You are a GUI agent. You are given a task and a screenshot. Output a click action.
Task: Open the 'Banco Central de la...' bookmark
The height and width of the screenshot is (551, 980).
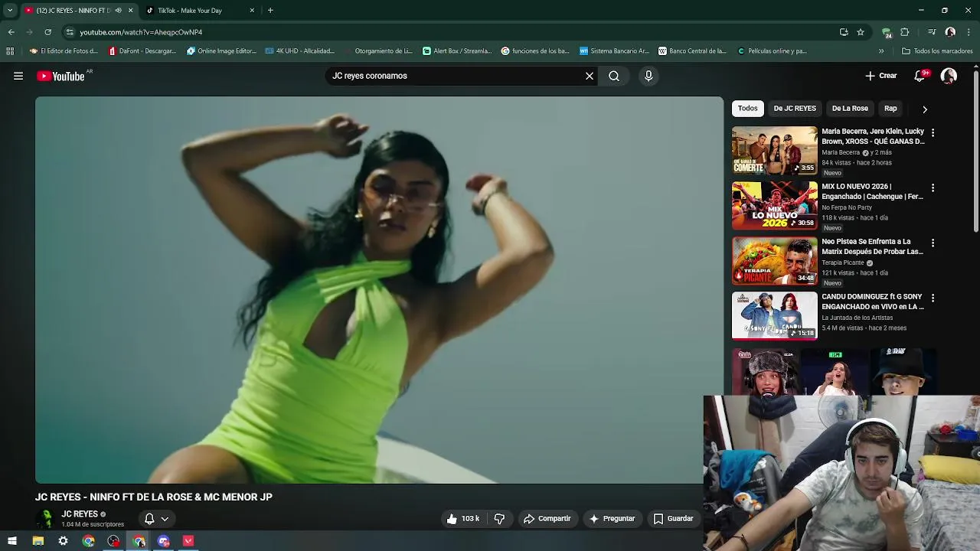pyautogui.click(x=693, y=51)
